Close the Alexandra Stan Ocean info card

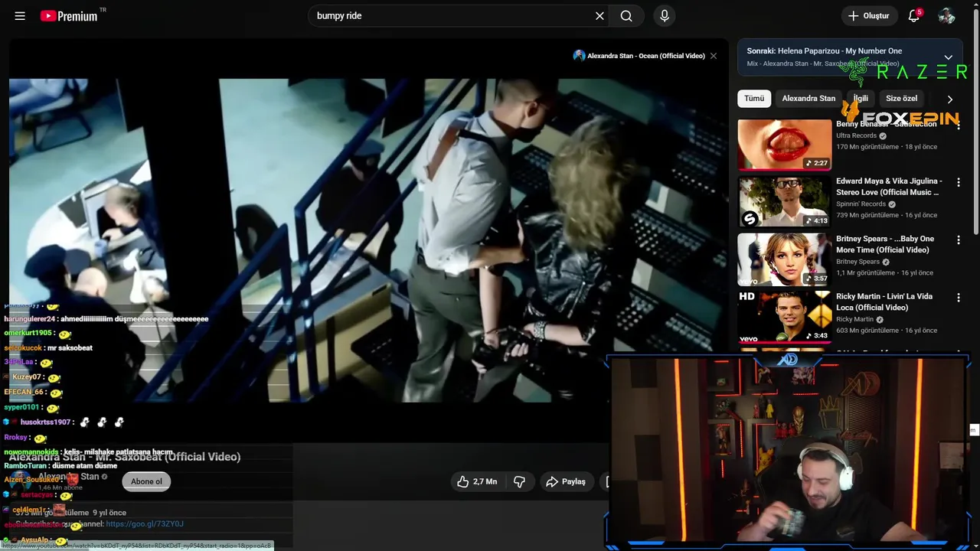714,56
